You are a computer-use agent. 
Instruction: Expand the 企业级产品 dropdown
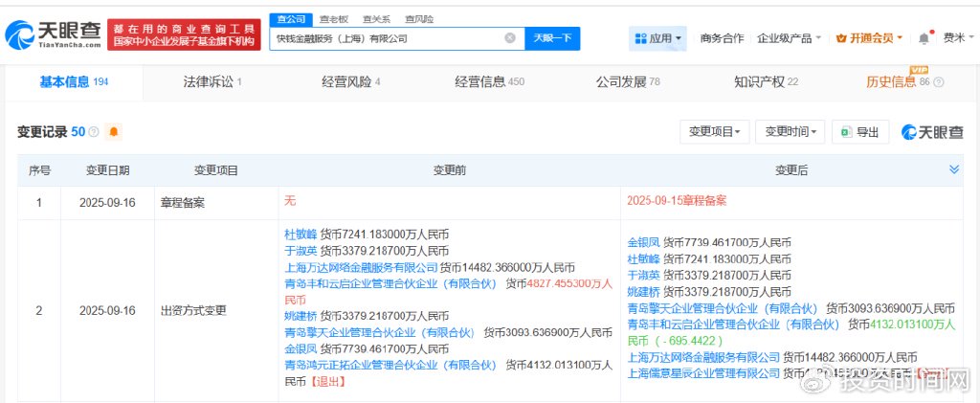tap(789, 38)
